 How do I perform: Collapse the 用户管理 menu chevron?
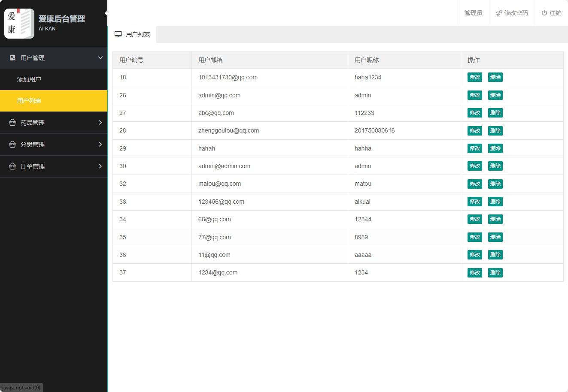tap(100, 58)
